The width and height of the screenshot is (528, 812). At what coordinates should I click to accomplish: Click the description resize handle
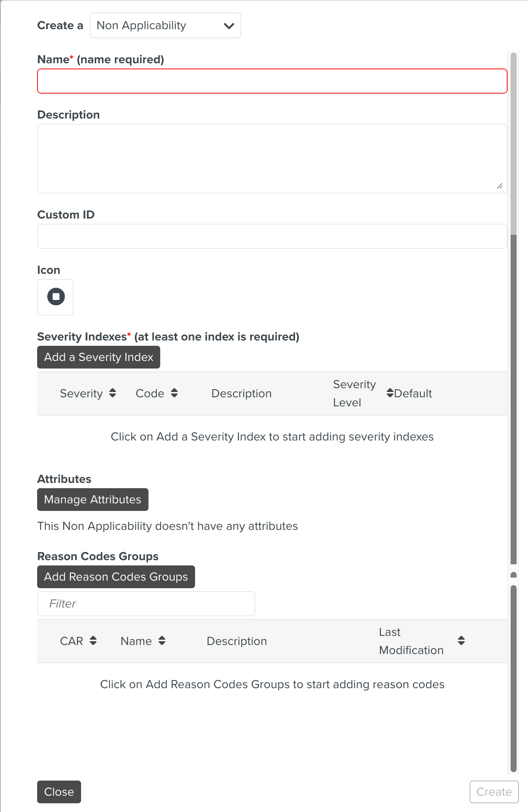(x=500, y=186)
